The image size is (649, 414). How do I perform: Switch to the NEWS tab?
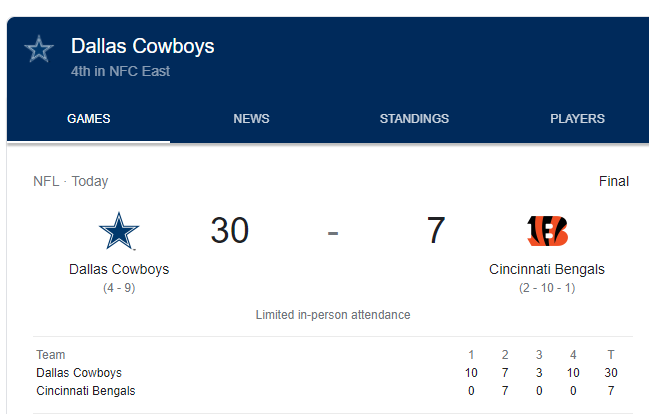pyautogui.click(x=251, y=119)
